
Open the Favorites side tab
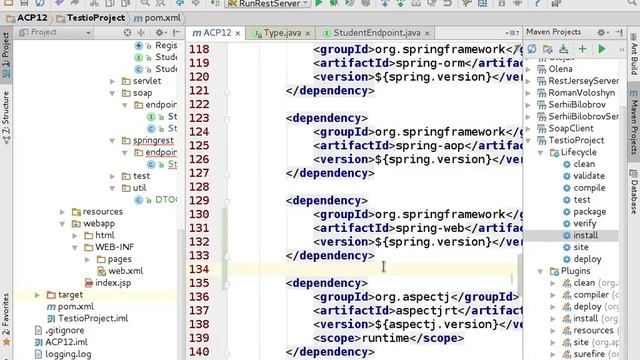(x=6, y=319)
